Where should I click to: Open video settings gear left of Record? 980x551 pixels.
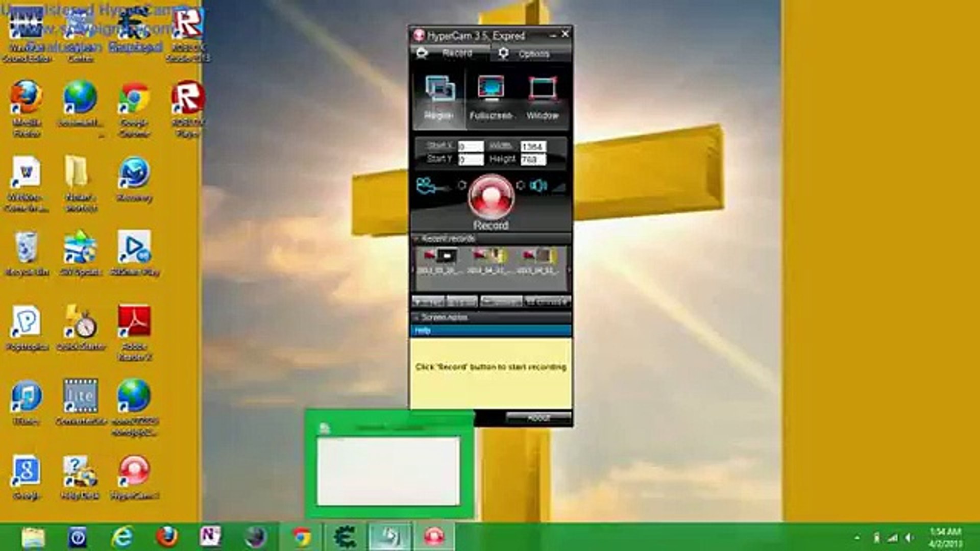(462, 185)
